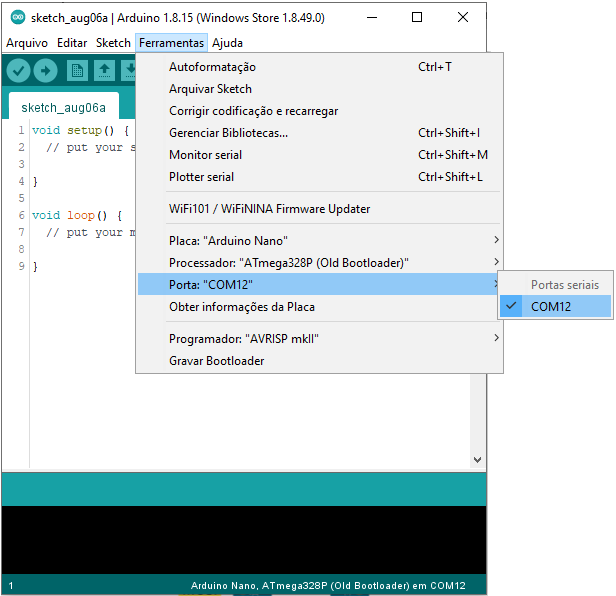The height and width of the screenshot is (596, 616).
Task: Click the Save sketch down-arrow icon
Action: coord(128,71)
